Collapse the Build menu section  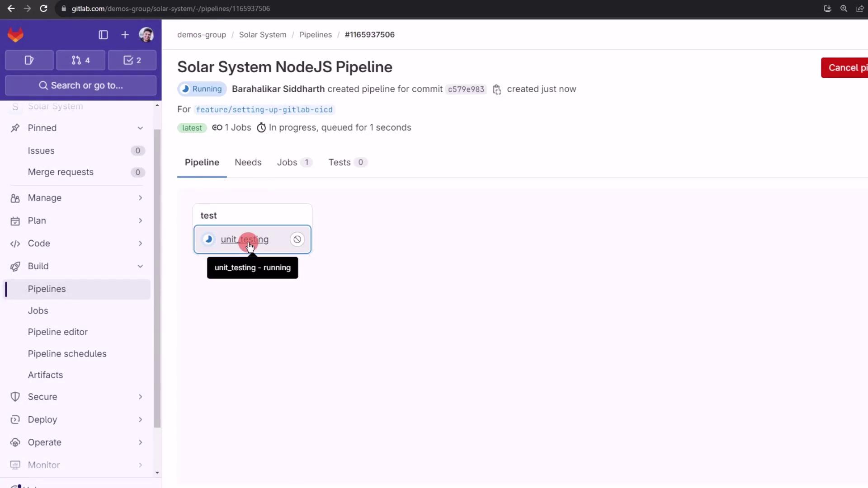point(140,266)
